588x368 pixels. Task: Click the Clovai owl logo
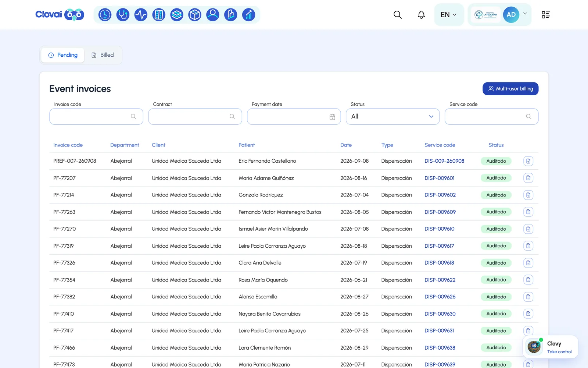[60, 15]
